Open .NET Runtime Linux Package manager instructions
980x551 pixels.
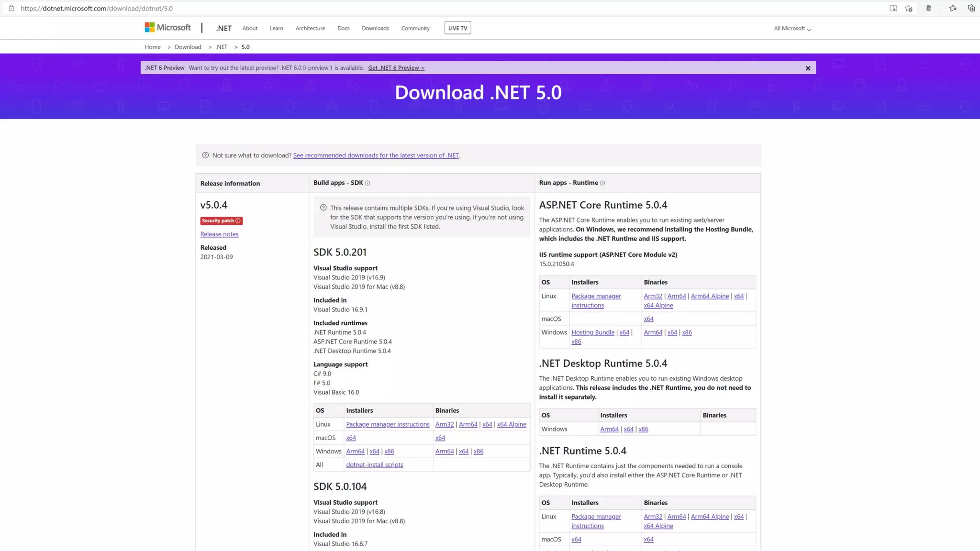click(596, 521)
